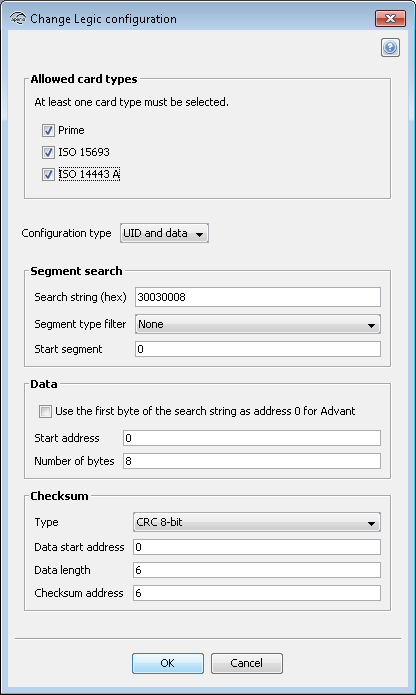416x695 pixels.
Task: Click the application icon in the title bar
Action: coord(18,19)
